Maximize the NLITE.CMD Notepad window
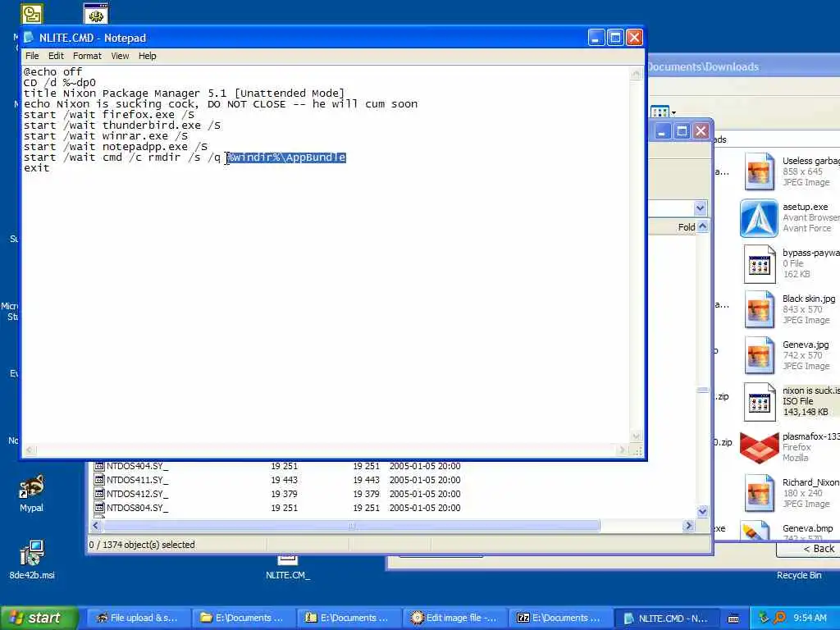This screenshot has width=840, height=630. (615, 38)
